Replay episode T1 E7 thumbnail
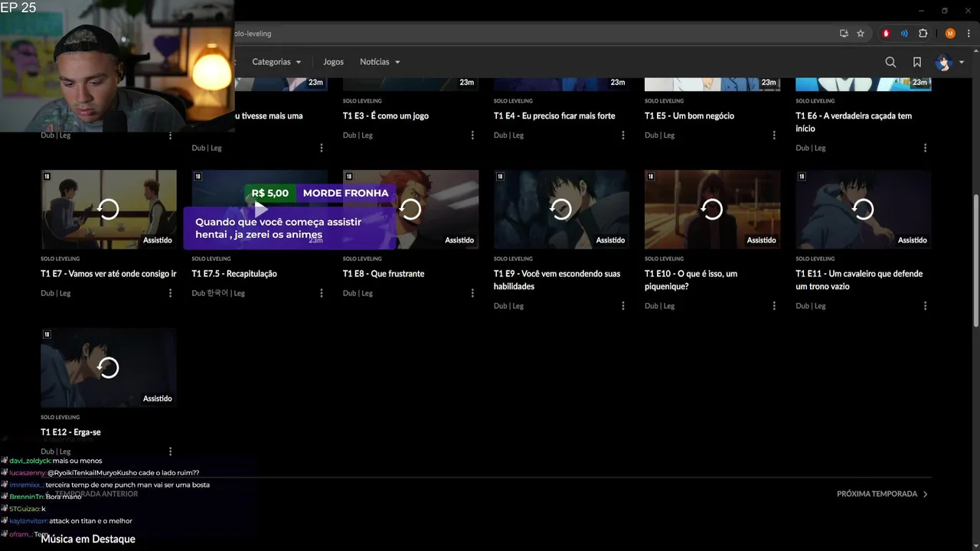The width and height of the screenshot is (980, 551). click(x=109, y=209)
